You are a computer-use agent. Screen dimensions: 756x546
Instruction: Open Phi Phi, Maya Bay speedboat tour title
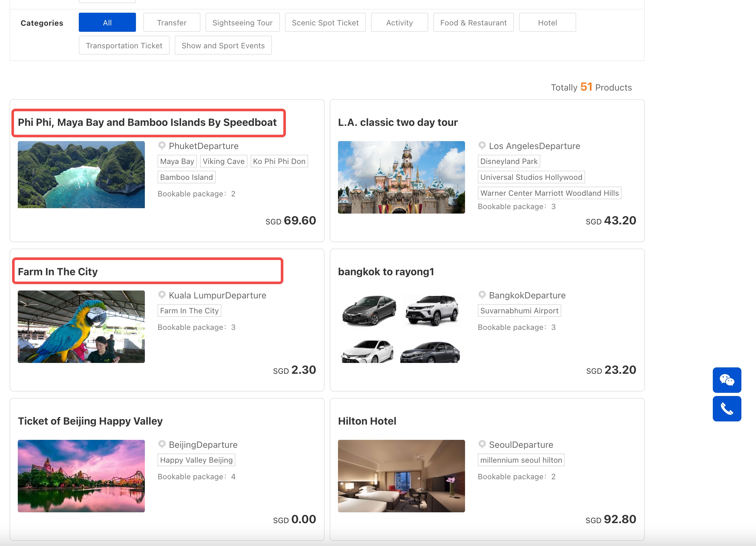147,122
